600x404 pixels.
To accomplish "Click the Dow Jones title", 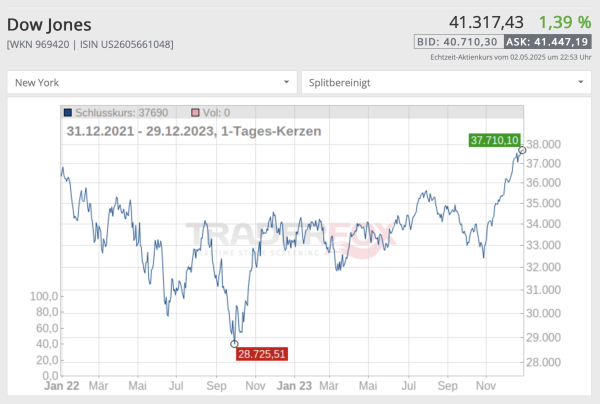I will [x=49, y=25].
